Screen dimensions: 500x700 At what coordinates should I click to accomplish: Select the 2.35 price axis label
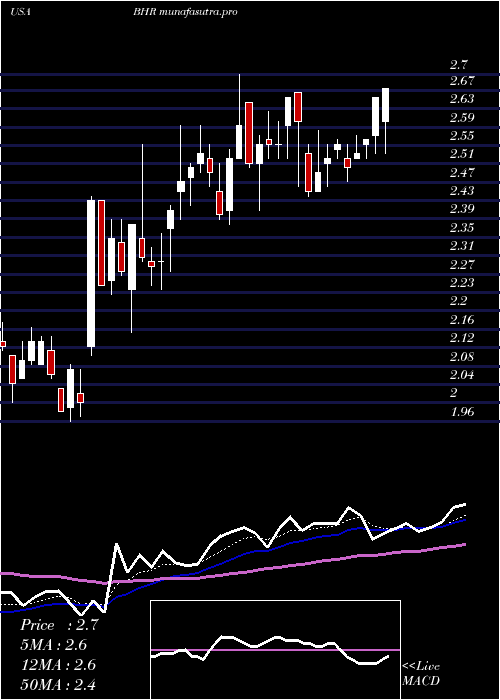click(462, 228)
